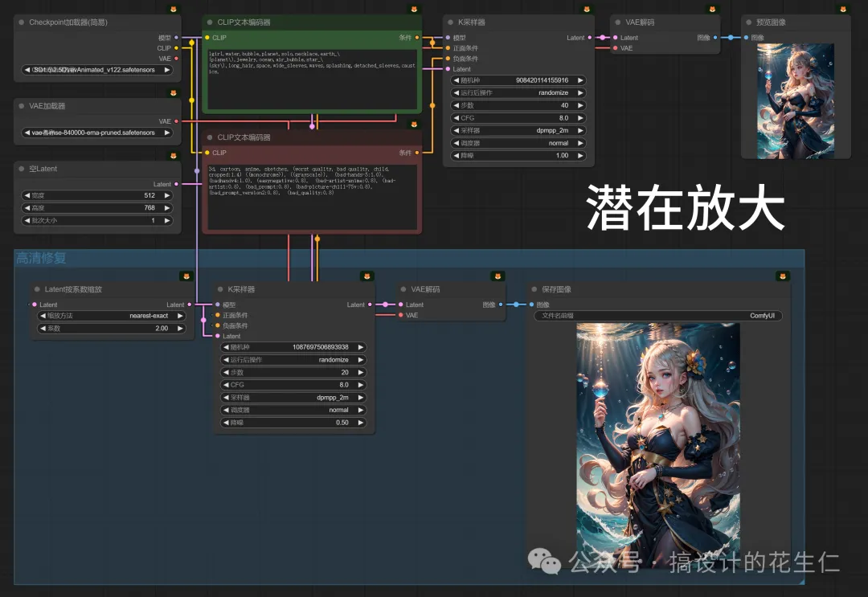Click fox badge icon above 保存图像 node
Viewport: 868px width, 597px height.
(782, 276)
